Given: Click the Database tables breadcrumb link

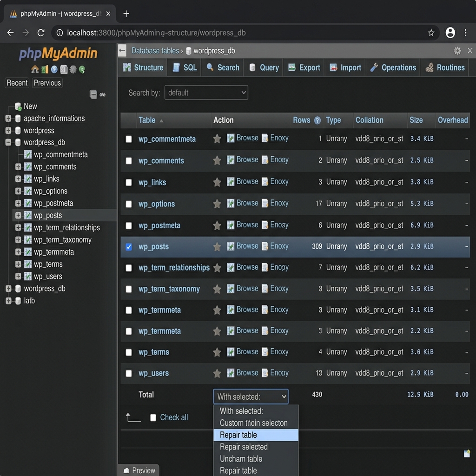Looking at the screenshot, I should 155,51.
